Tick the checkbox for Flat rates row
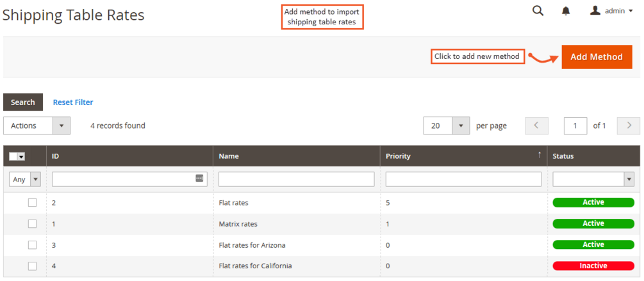This screenshot has height=281, width=644. point(33,203)
